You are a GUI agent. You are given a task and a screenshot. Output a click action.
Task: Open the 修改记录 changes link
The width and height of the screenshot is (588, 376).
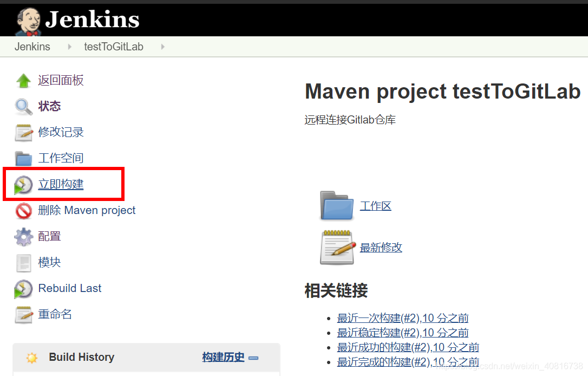tap(61, 132)
